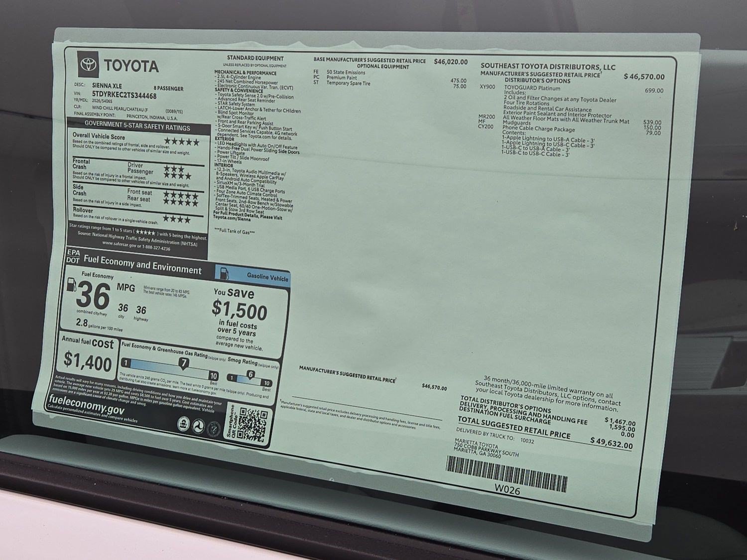Click the www.safercar.gov address
The height and width of the screenshot is (560, 747).
pyautogui.click(x=119, y=244)
